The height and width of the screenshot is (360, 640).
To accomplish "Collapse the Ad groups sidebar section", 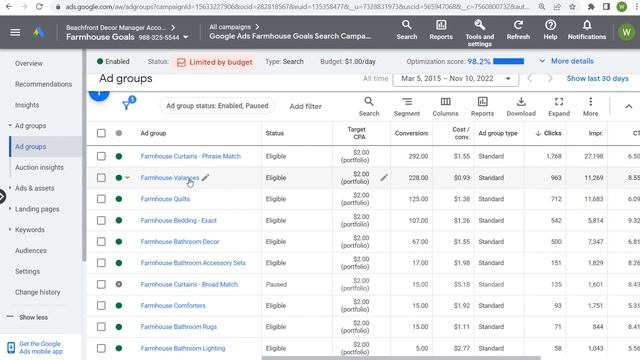I will (x=10, y=126).
